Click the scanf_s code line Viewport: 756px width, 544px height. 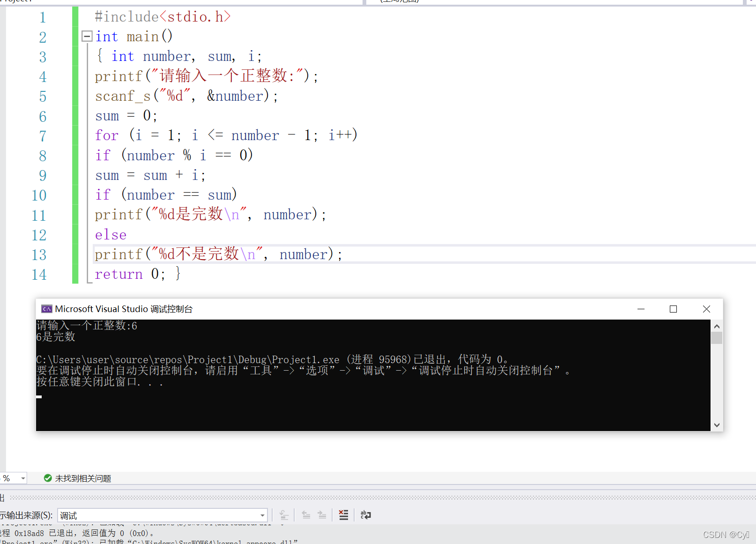[x=186, y=96]
